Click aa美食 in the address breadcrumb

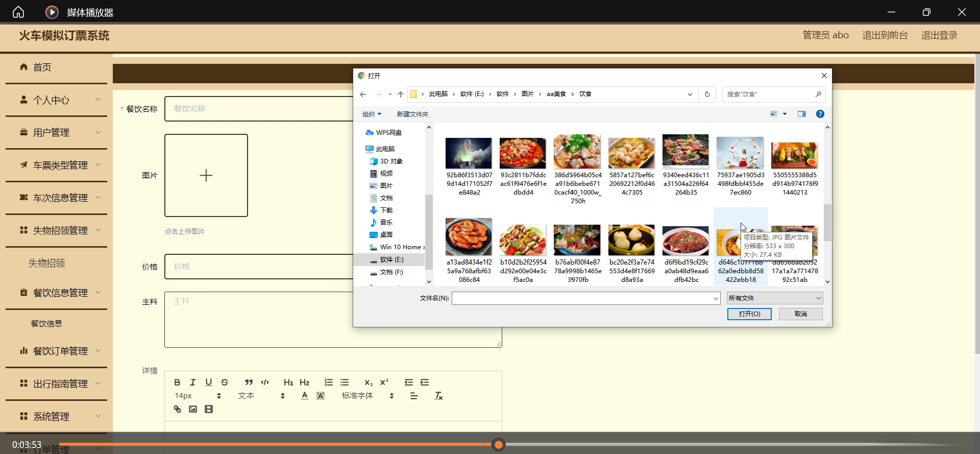click(556, 94)
